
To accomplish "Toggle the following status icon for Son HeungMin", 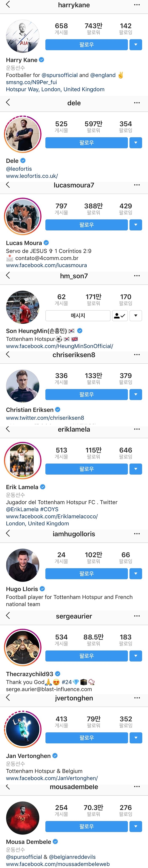I will click(x=120, y=316).
